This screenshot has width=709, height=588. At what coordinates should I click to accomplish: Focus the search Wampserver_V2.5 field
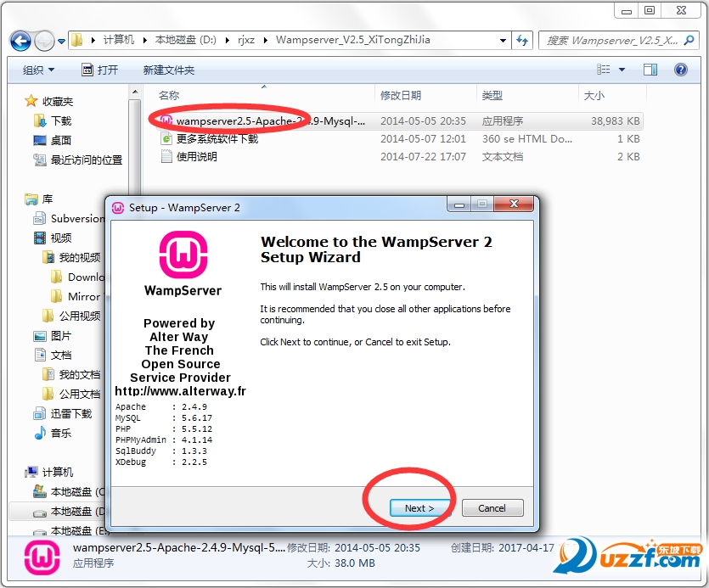612,41
